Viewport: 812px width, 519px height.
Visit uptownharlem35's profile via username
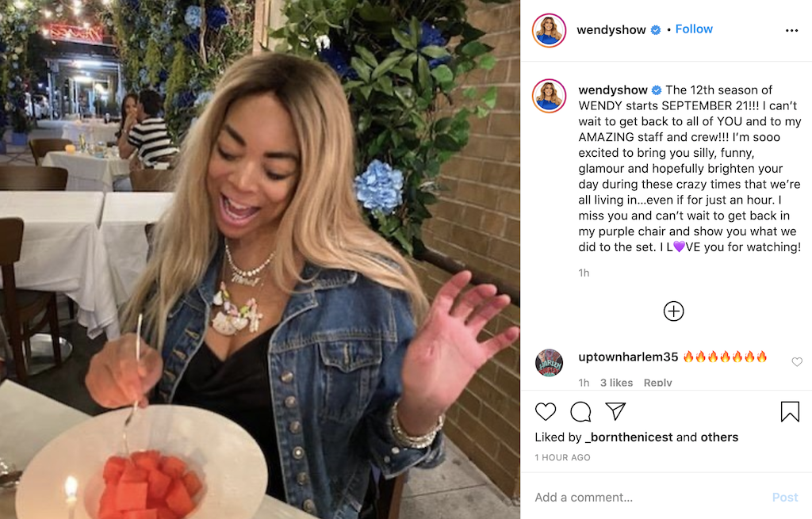(x=628, y=357)
